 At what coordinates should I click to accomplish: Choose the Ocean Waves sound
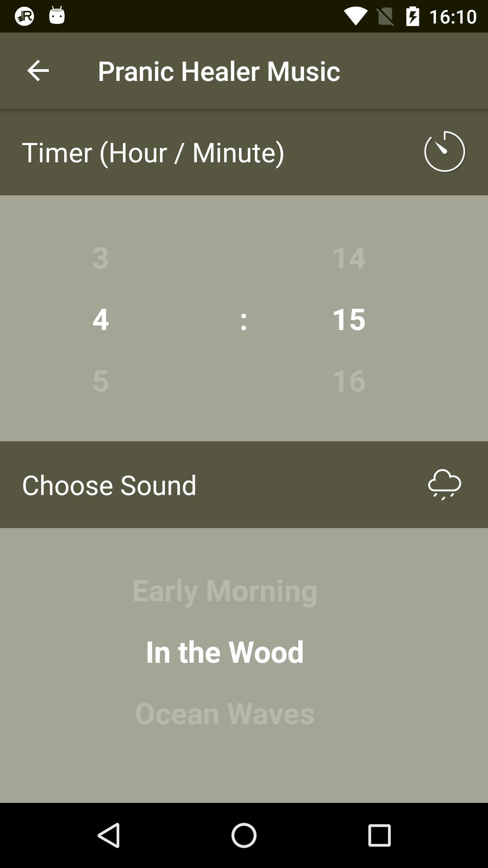[x=225, y=713]
